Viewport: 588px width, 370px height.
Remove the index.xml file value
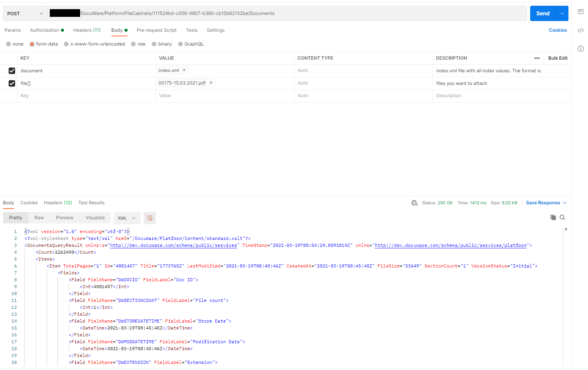pos(184,70)
